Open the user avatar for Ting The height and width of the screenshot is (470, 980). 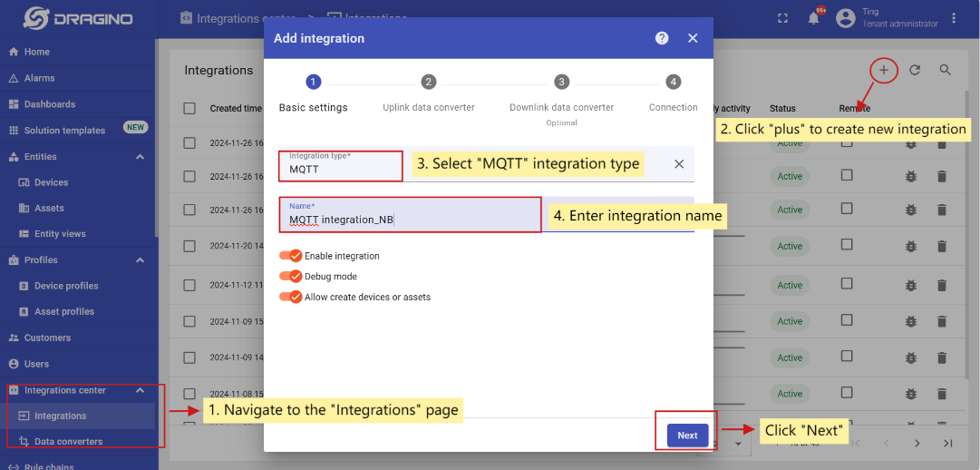pyautogui.click(x=846, y=18)
